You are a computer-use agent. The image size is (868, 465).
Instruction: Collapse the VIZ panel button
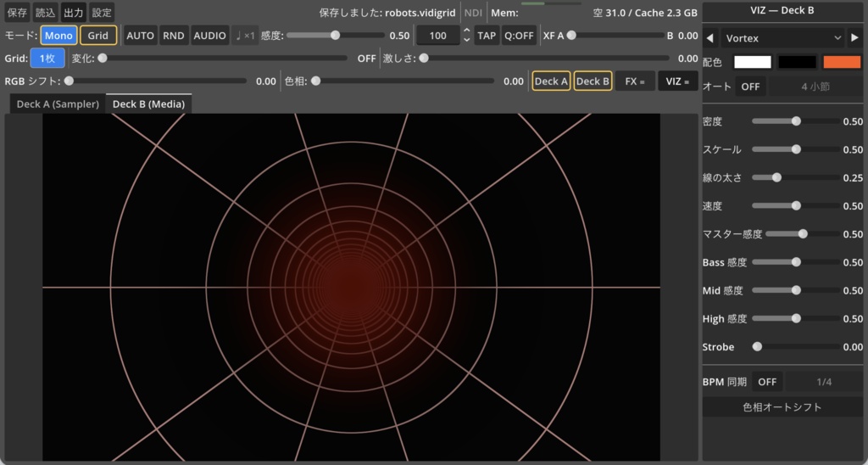pyautogui.click(x=677, y=81)
